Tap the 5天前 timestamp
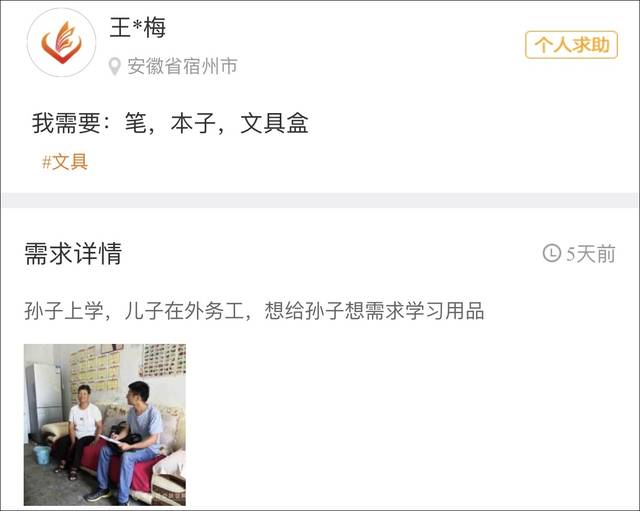This screenshot has width=640, height=511. (x=590, y=253)
